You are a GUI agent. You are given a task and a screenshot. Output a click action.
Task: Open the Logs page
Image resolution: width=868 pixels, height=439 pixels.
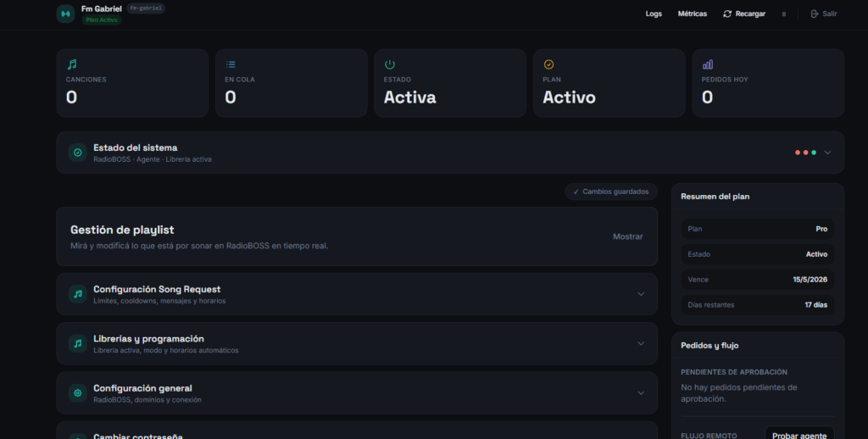pos(654,14)
